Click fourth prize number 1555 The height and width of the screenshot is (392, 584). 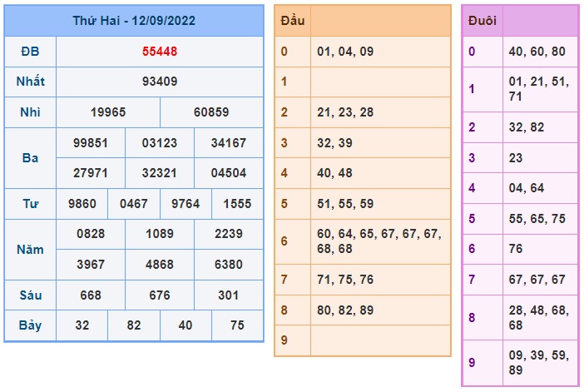237,204
